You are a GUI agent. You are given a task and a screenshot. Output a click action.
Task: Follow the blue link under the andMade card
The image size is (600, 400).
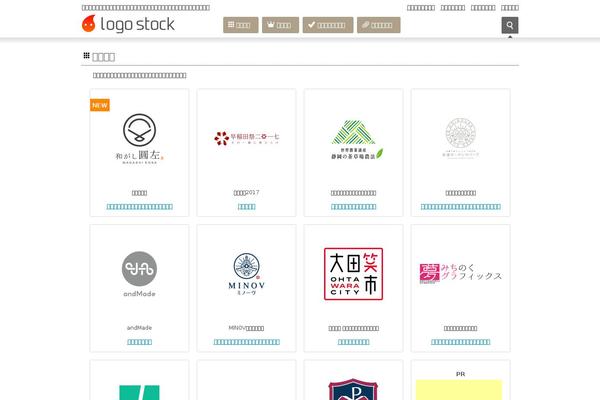point(139,342)
